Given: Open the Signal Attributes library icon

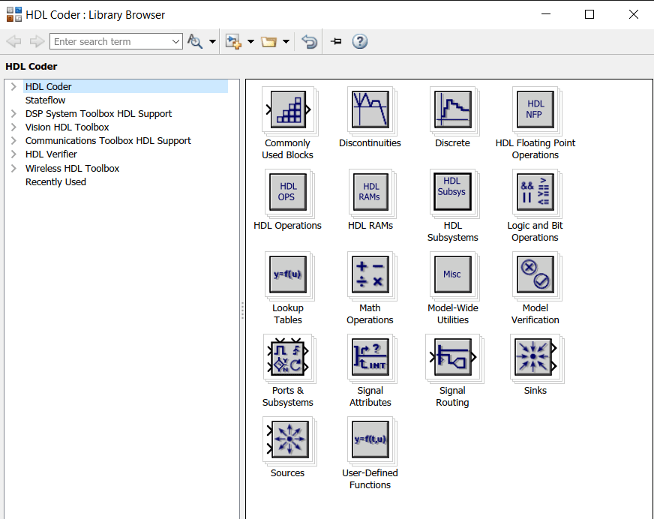Looking at the screenshot, I should tap(370, 357).
